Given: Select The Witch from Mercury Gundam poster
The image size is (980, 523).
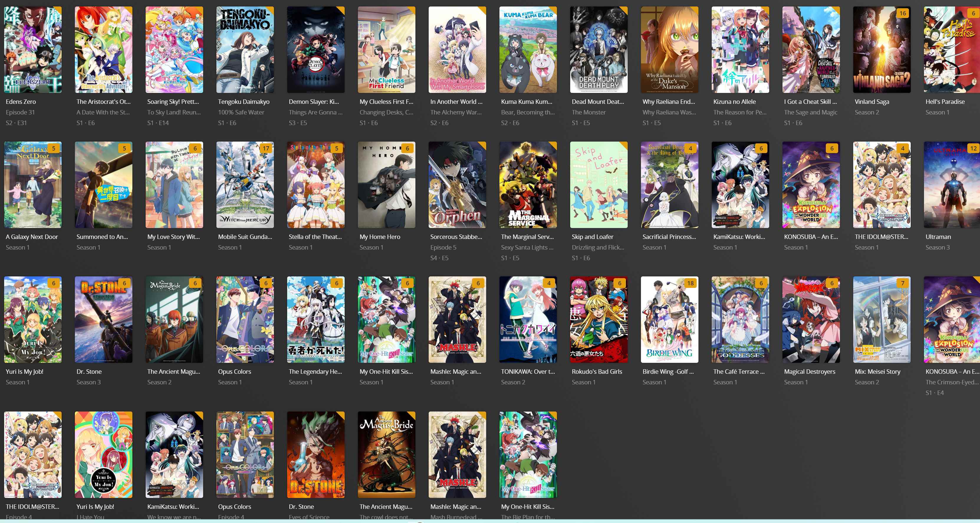Looking at the screenshot, I should tap(245, 185).
